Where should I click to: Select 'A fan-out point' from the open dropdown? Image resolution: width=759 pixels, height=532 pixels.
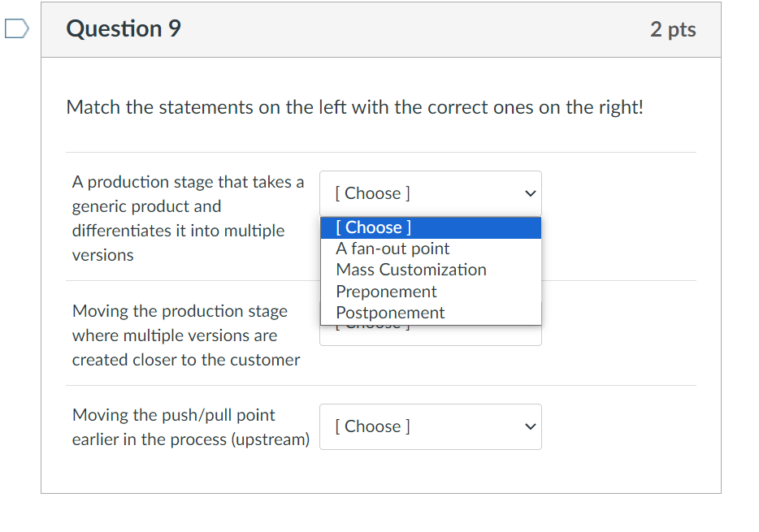[x=393, y=249]
